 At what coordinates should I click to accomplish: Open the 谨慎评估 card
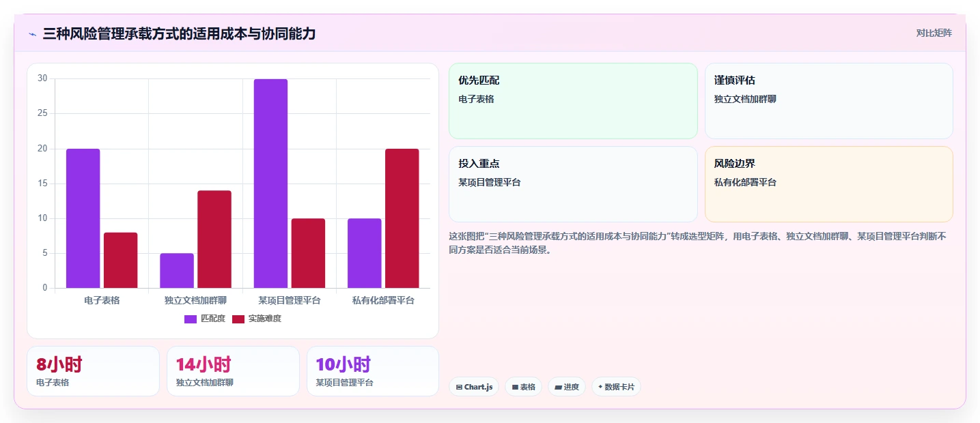(828, 101)
